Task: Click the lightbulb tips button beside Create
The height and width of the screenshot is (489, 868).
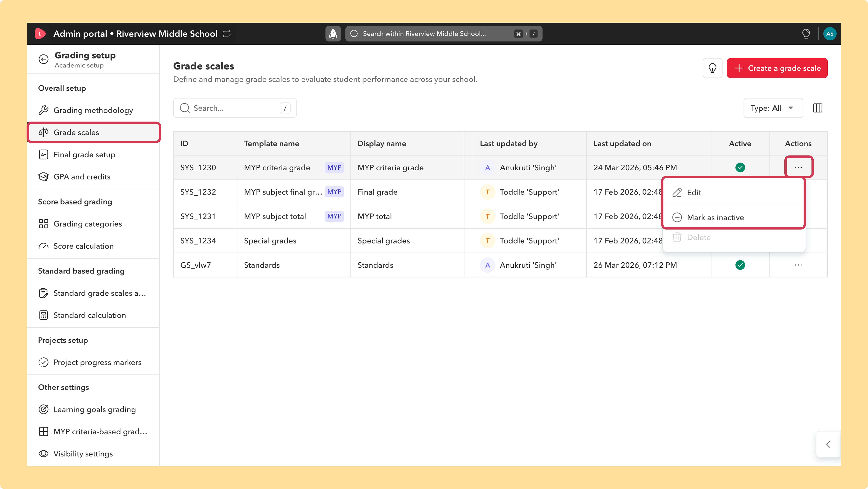Action: click(x=712, y=68)
